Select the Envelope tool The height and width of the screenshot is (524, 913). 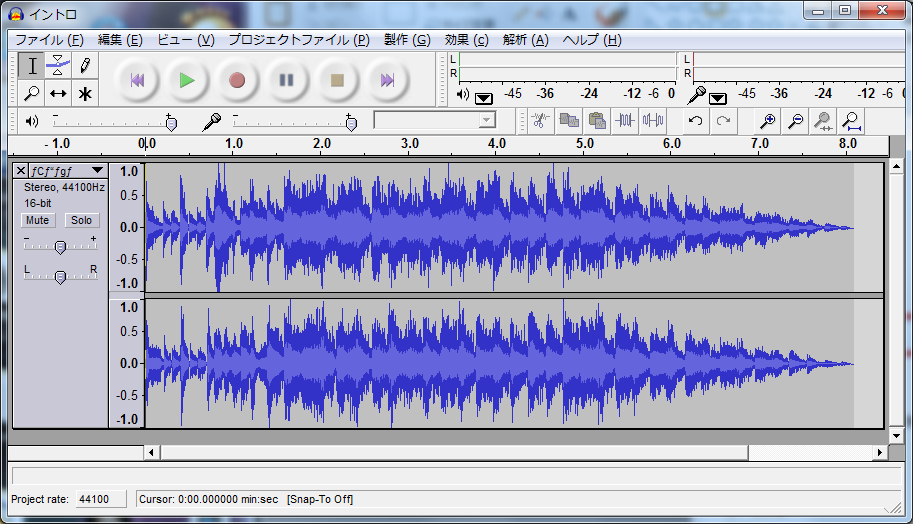58,66
